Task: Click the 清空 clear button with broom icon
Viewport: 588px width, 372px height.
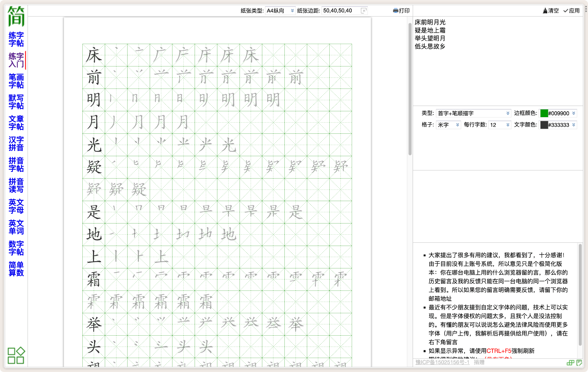Action: 551,11
